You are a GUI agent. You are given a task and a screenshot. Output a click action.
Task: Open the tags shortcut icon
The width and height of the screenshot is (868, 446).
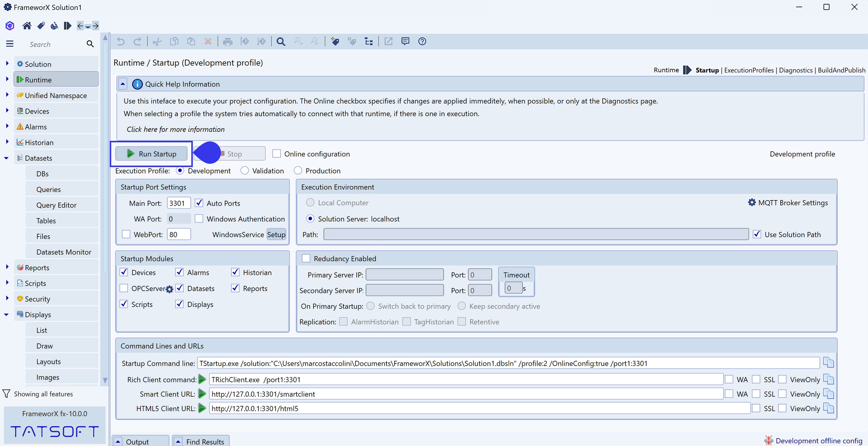tap(41, 26)
